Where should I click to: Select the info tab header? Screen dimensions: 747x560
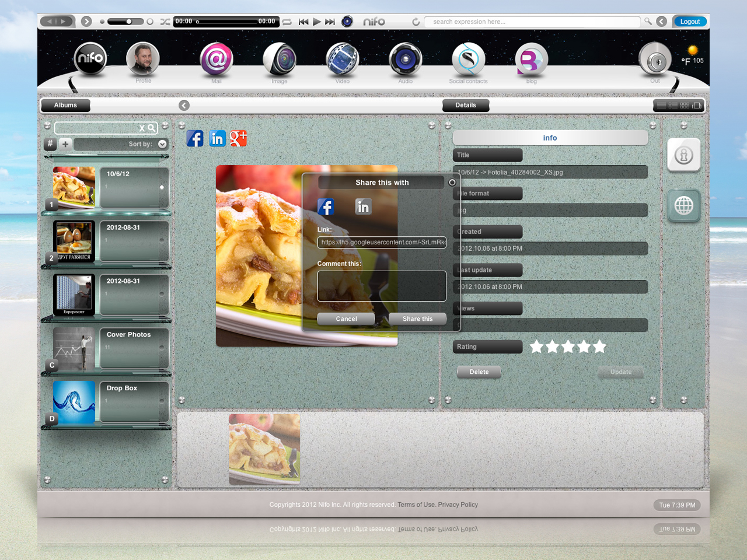tap(550, 138)
